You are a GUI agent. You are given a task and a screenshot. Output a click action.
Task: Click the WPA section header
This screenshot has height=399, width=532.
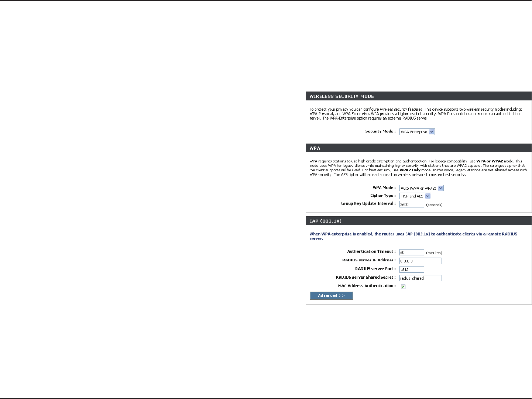tap(419, 148)
